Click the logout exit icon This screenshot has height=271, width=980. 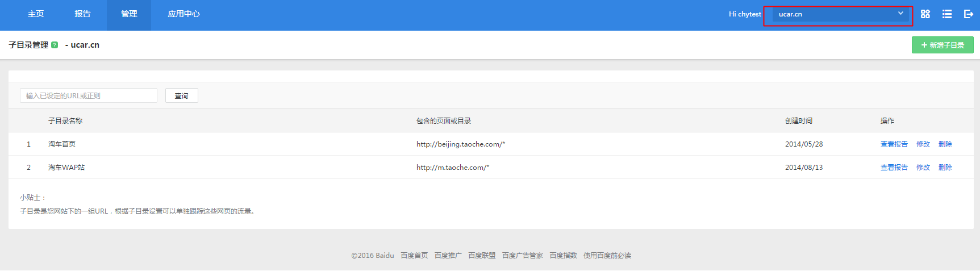pyautogui.click(x=968, y=14)
